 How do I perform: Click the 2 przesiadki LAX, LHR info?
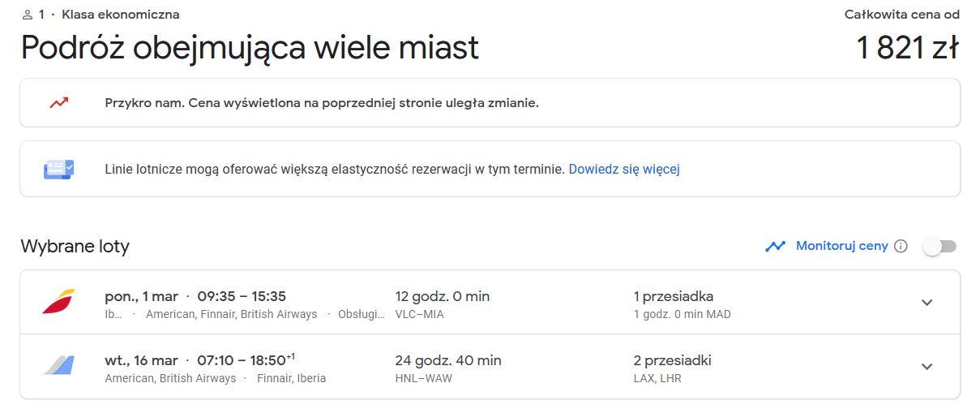coord(673,368)
